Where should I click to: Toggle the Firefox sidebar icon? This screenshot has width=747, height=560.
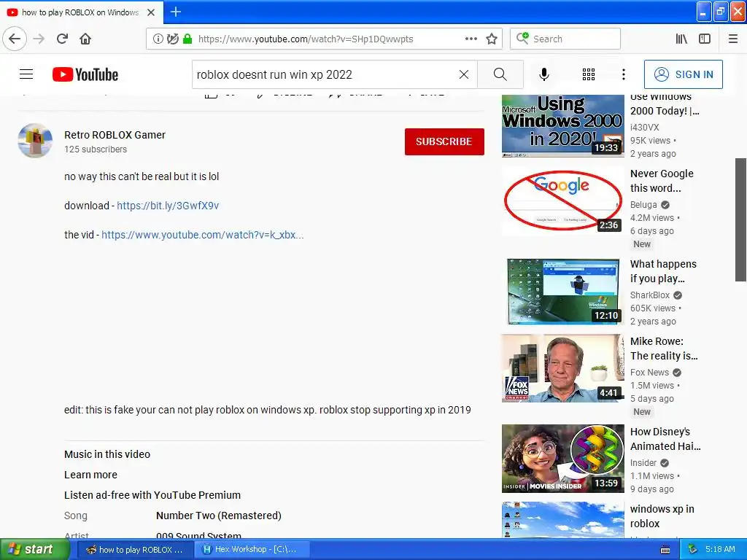[x=705, y=39]
